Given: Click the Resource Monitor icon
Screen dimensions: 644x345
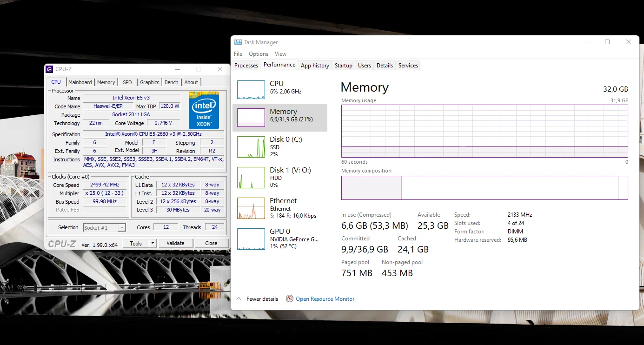Looking at the screenshot, I should [x=290, y=299].
